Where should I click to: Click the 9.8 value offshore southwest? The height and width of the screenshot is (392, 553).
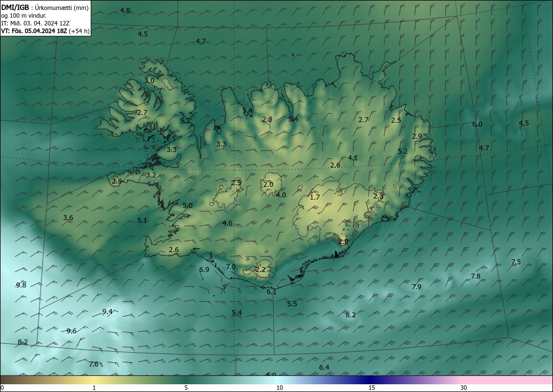(x=21, y=285)
